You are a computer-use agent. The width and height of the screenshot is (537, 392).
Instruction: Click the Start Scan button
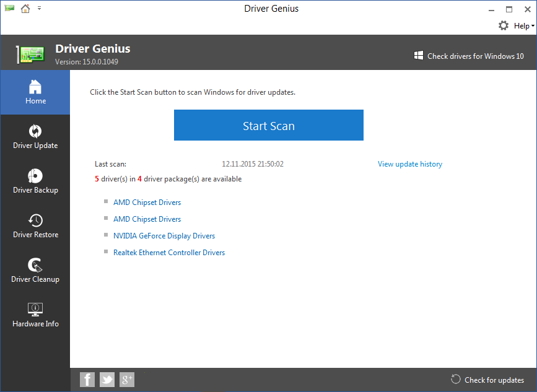pos(269,125)
